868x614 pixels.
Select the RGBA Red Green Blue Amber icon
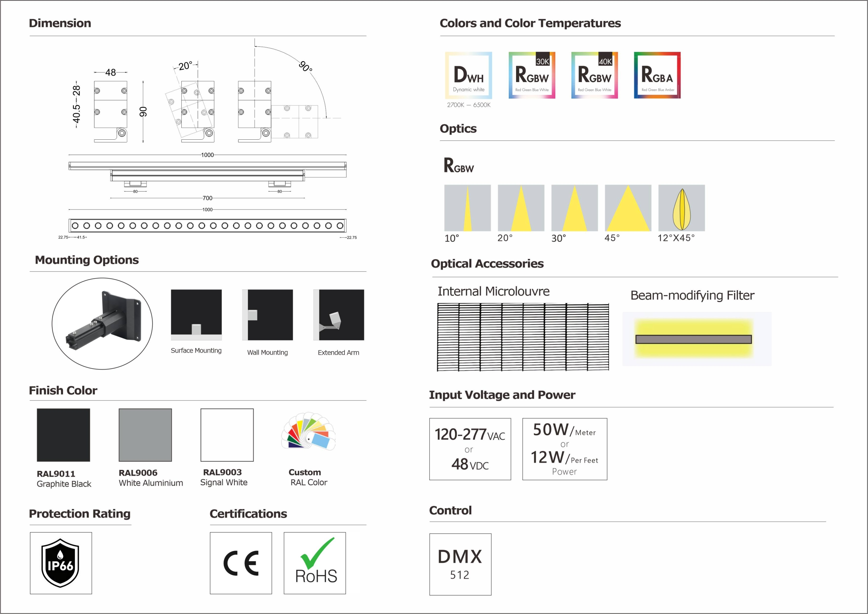(x=657, y=75)
